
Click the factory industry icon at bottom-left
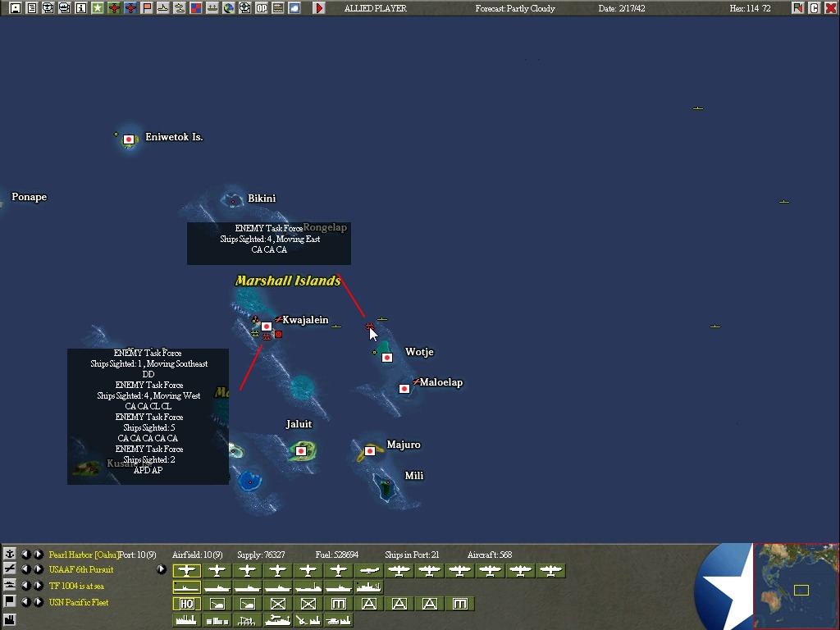pos(10,620)
